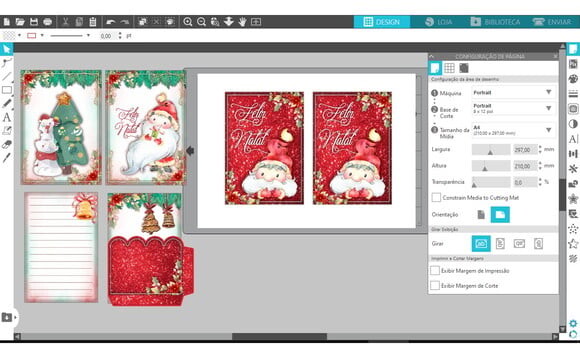The width and height of the screenshot is (580, 363).
Task: Open the grid settings tab in panel
Action: [449, 68]
